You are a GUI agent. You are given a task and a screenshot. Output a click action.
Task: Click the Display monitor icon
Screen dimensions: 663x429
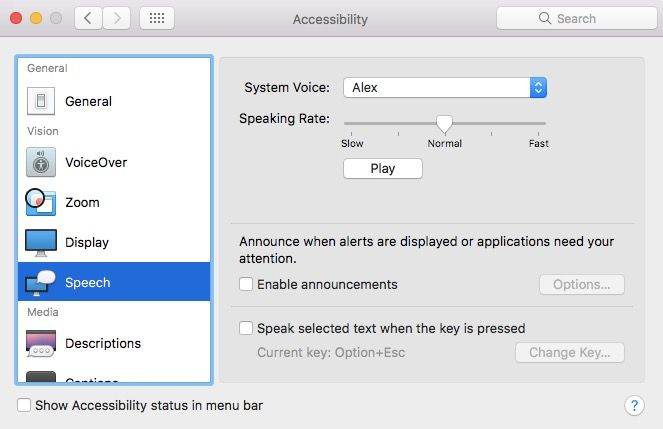pyautogui.click(x=41, y=243)
